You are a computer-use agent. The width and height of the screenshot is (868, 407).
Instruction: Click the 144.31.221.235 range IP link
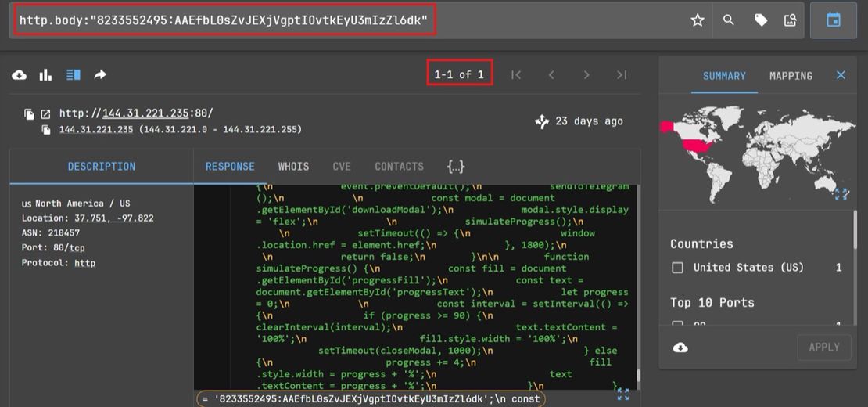coord(95,130)
